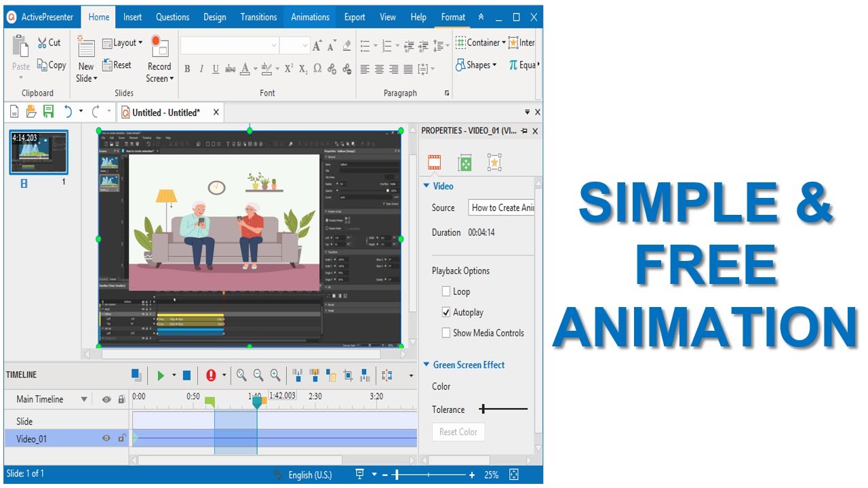This screenshot has height=488, width=868.
Task: Click the Reset slide icon
Action: (x=107, y=65)
